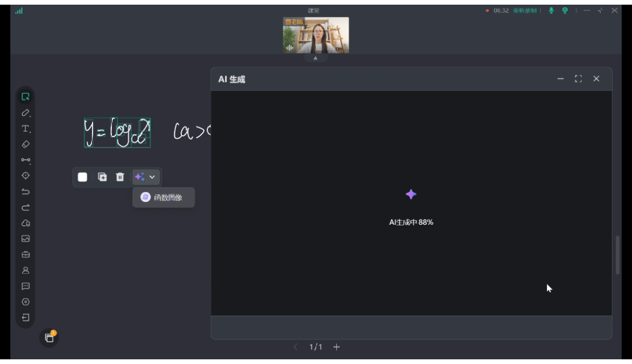Undo the last whiteboard action
This screenshot has height=364, width=632.
25,192
